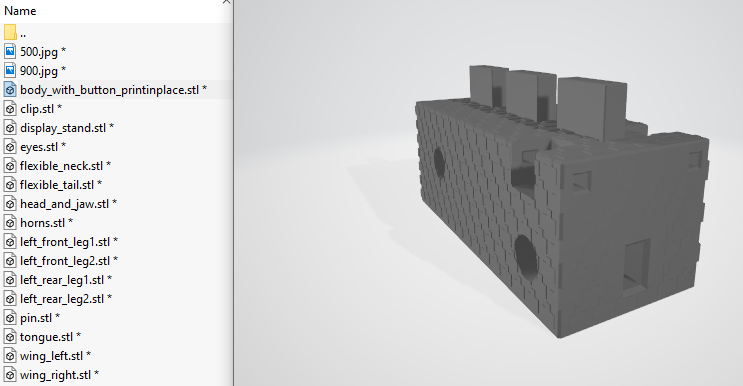The height and width of the screenshot is (386, 743).
Task: Click the pin.stl file icon
Action: [x=10, y=317]
